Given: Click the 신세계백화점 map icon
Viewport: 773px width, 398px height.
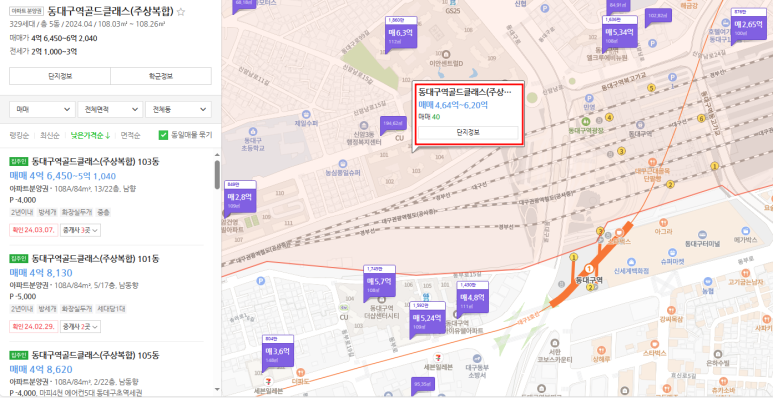Looking at the screenshot, I should 633,262.
